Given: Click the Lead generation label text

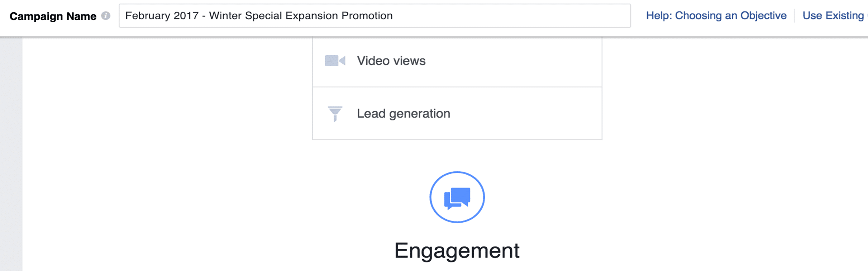Looking at the screenshot, I should [x=404, y=114].
